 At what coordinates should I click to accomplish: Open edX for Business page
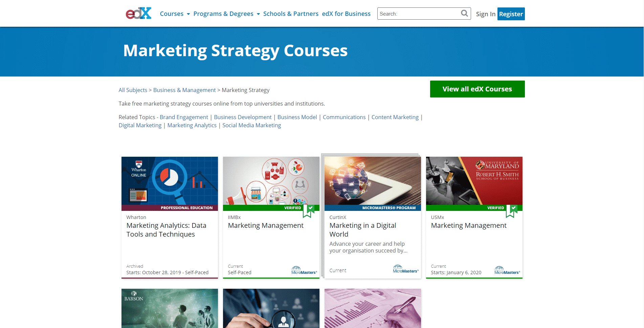pos(346,14)
